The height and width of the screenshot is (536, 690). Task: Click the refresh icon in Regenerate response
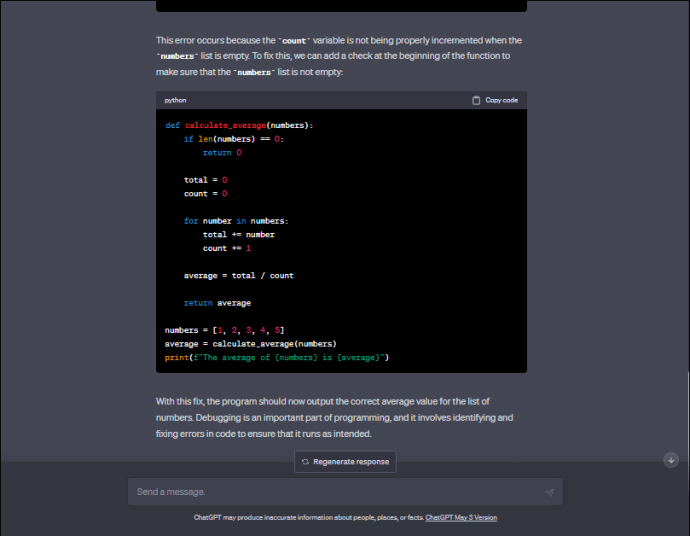pyautogui.click(x=305, y=462)
